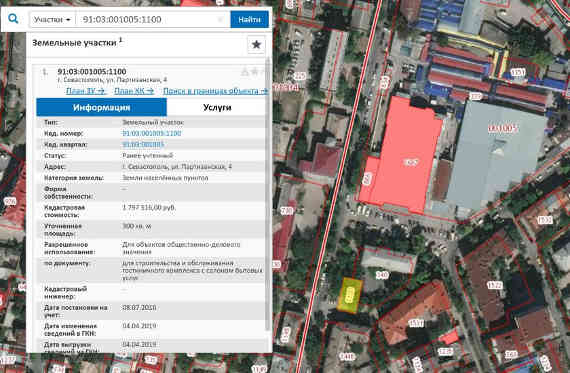
Task: Add result to favorites with star button
Action: coord(256,45)
